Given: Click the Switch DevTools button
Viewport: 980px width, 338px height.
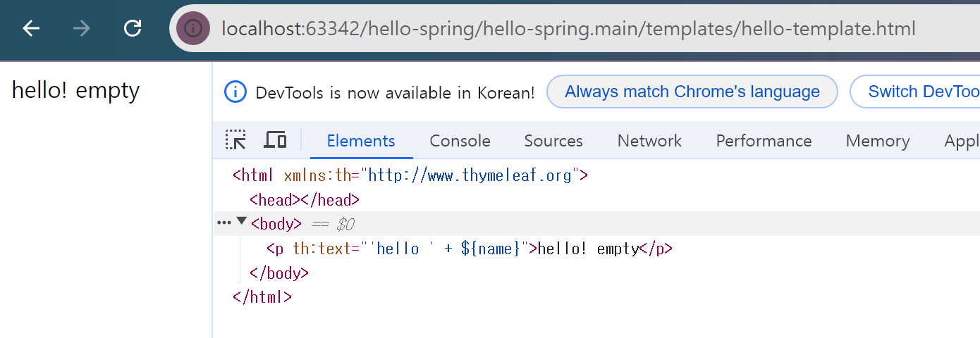Looking at the screenshot, I should (915, 92).
